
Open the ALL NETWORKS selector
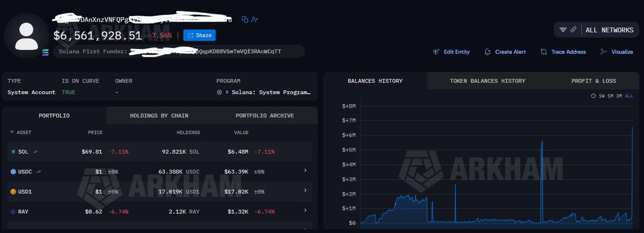609,30
